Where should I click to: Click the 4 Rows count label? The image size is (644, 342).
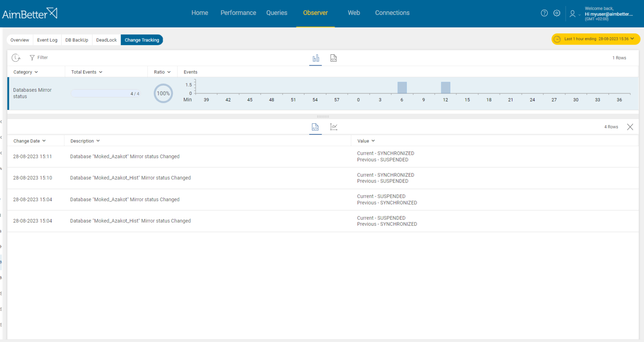[x=611, y=127]
